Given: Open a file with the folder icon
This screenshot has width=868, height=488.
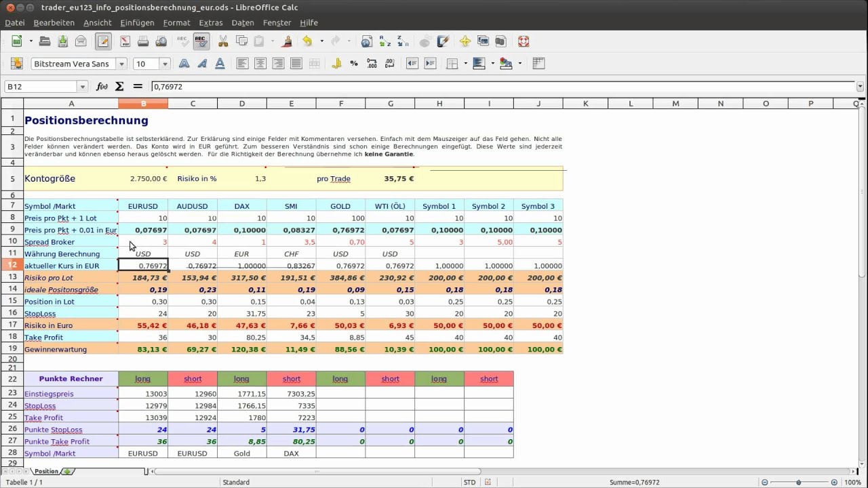Looking at the screenshot, I should (45, 41).
